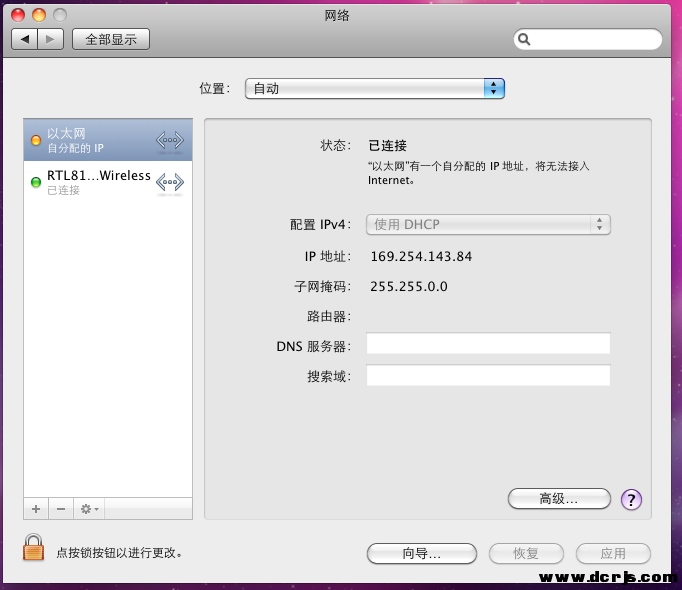Select RTL81…Wireless service in the list
Screen dimensions: 682x590
pyautogui.click(x=98, y=182)
